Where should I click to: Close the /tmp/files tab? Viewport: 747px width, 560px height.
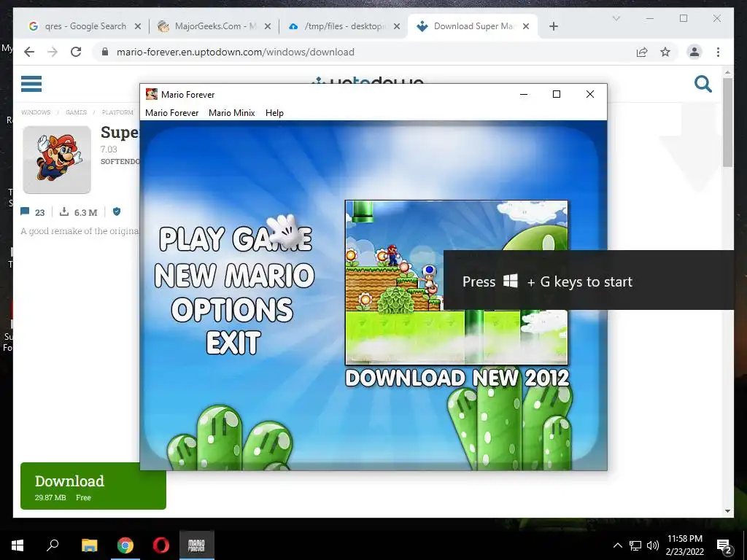[x=397, y=26]
